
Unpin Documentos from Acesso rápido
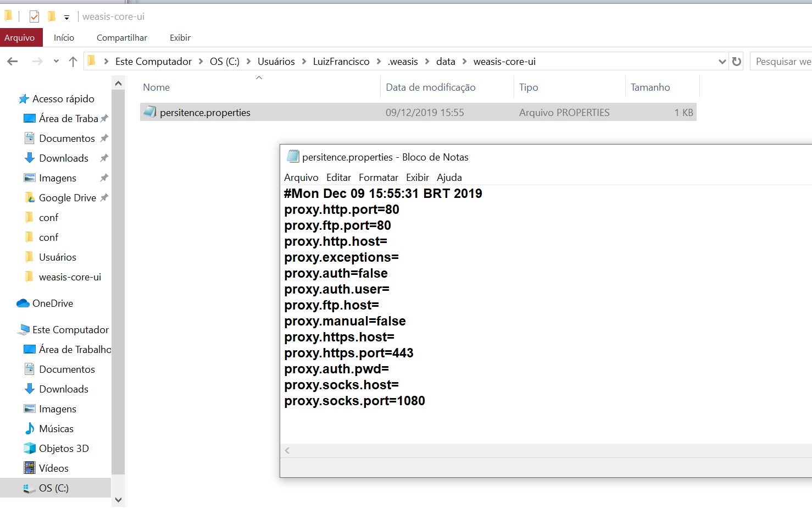click(104, 138)
